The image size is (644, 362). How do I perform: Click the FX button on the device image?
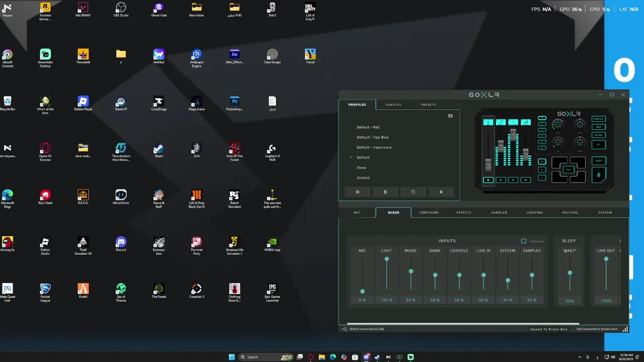[599, 145]
